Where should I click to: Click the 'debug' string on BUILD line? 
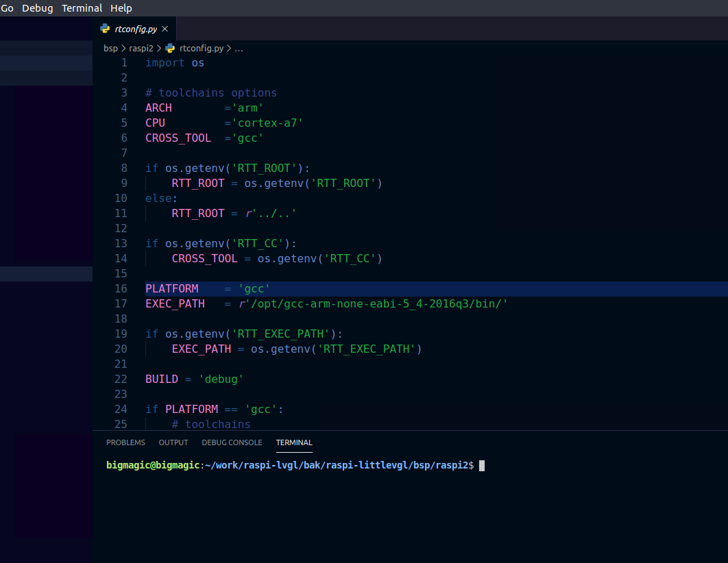click(x=221, y=379)
